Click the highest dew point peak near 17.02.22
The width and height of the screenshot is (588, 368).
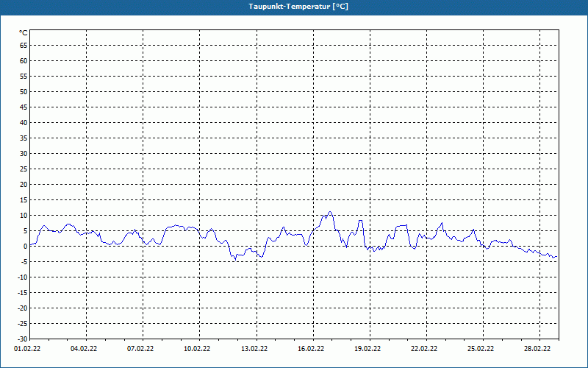tap(330, 212)
